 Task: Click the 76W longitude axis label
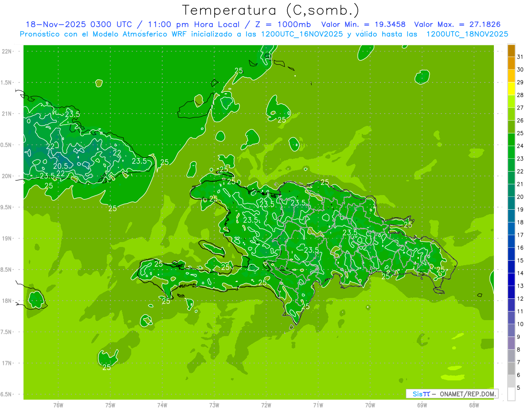tap(58, 405)
